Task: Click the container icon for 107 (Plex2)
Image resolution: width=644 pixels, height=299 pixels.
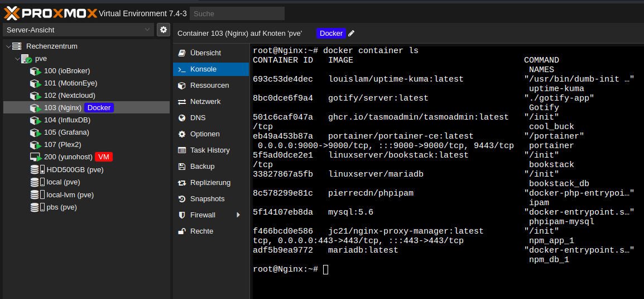Action: click(36, 145)
